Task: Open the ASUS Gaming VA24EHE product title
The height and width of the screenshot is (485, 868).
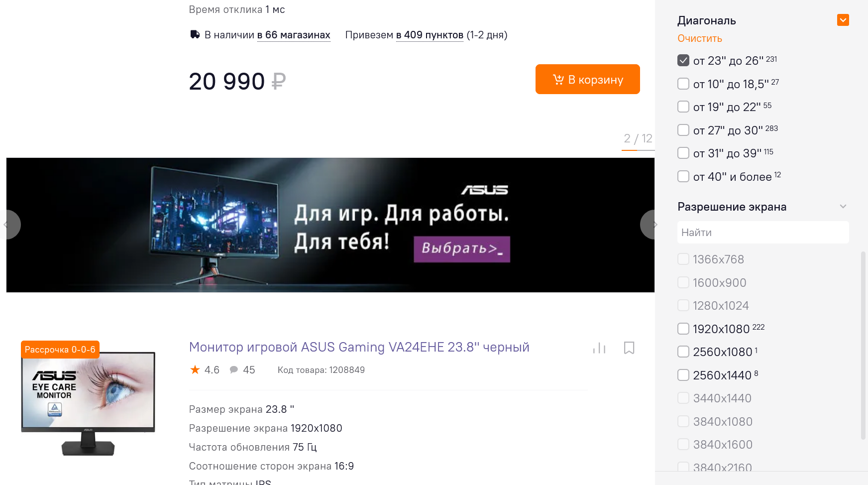Action: click(359, 347)
